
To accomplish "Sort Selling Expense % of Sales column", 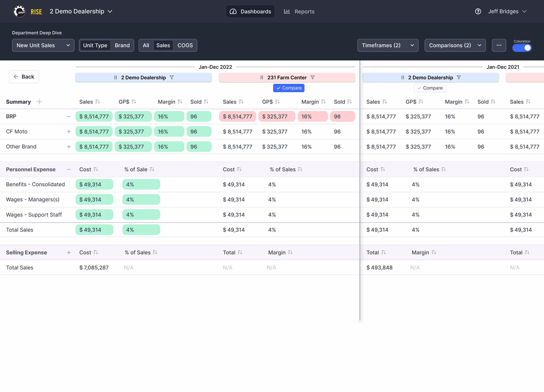I will click(x=155, y=253).
